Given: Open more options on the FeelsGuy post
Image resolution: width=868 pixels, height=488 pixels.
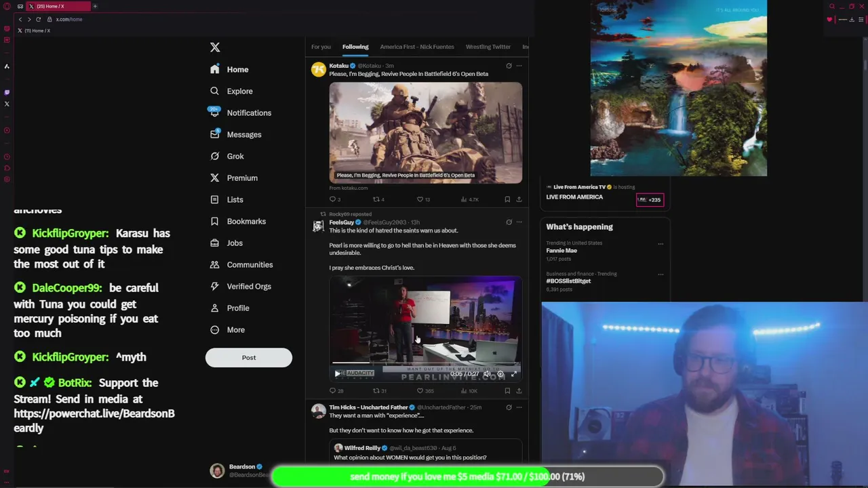Looking at the screenshot, I should coord(519,222).
